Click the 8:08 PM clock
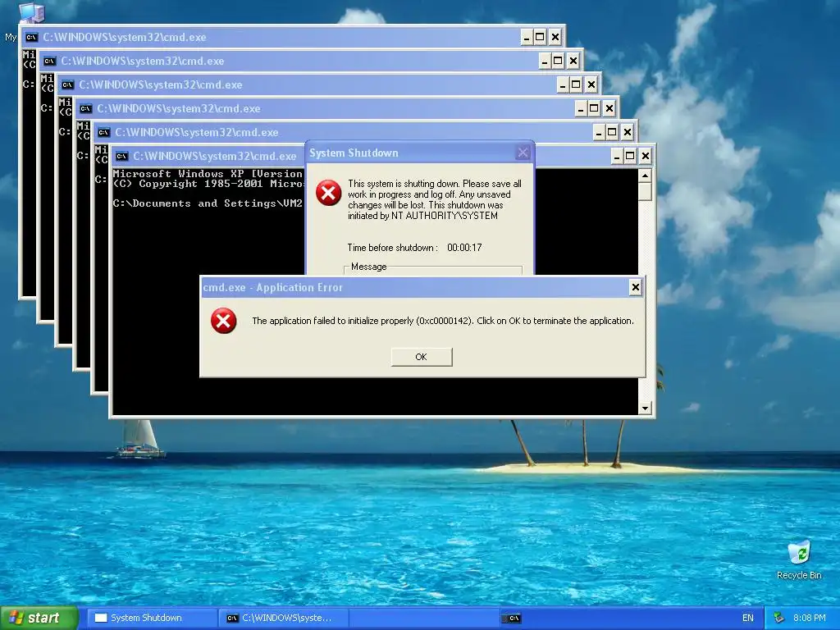The height and width of the screenshot is (630, 840). pos(809,618)
